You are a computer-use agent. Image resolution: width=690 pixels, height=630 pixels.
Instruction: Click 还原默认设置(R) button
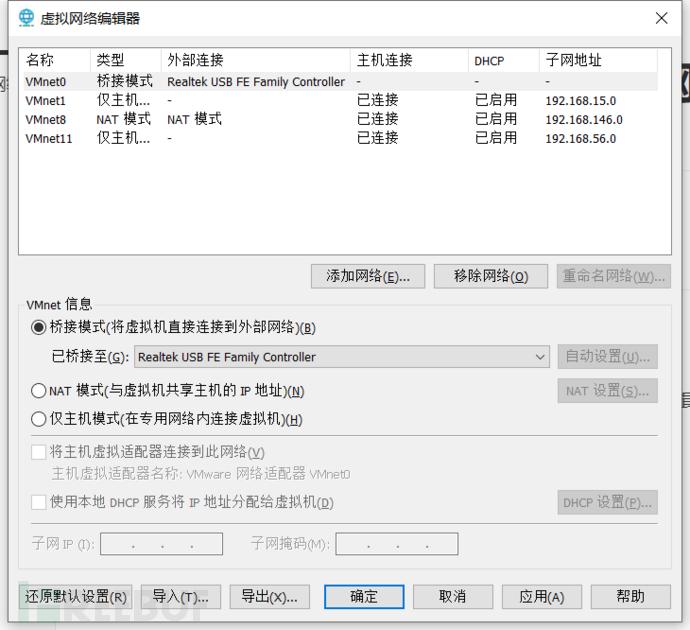pos(76,597)
